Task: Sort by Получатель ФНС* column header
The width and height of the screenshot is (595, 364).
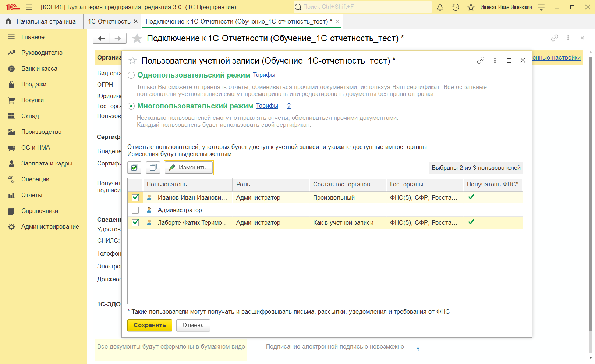Action: point(493,185)
